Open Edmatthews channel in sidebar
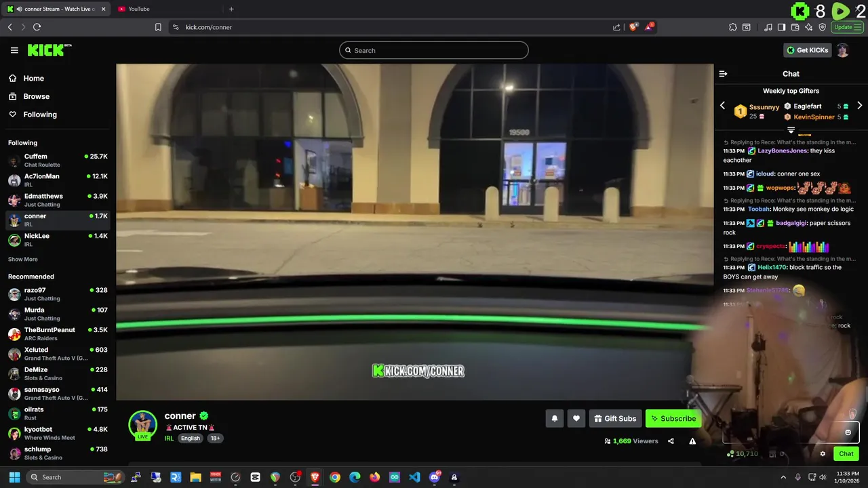The width and height of the screenshot is (868, 488). pyautogui.click(x=58, y=200)
